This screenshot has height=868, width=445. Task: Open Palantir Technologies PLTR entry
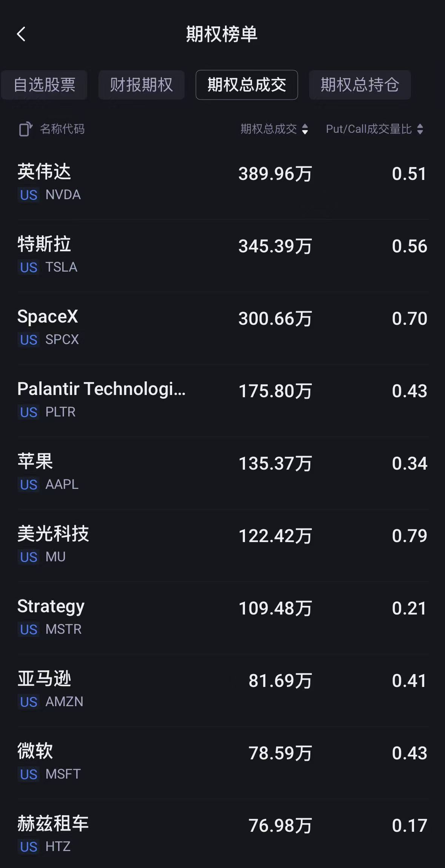tap(222, 400)
